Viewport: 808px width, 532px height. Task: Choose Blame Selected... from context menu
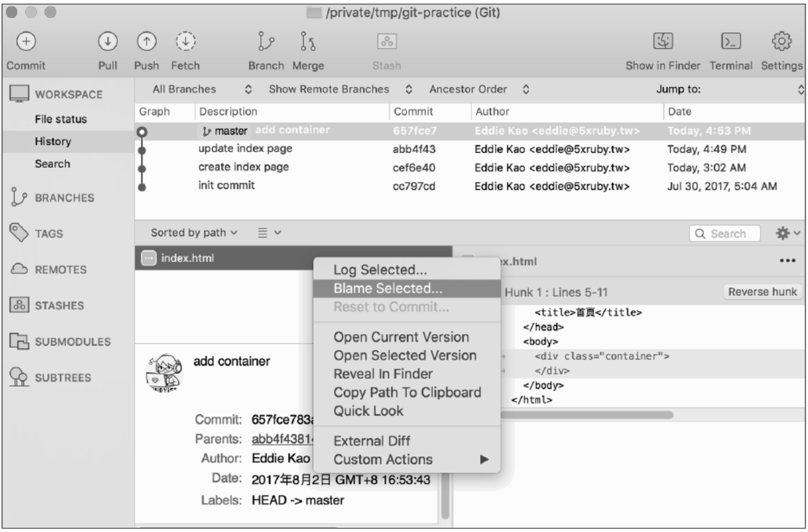pos(388,289)
